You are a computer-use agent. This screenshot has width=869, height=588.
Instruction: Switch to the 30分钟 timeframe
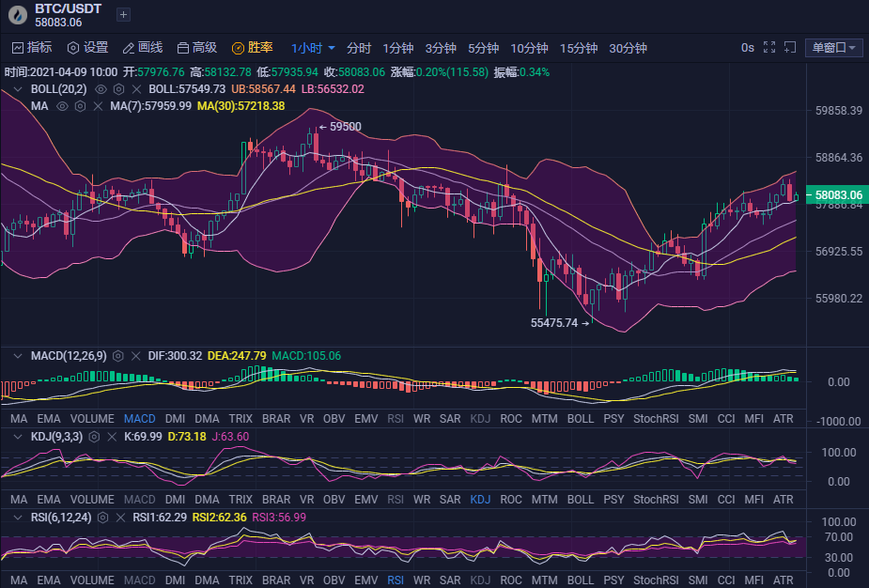click(628, 48)
